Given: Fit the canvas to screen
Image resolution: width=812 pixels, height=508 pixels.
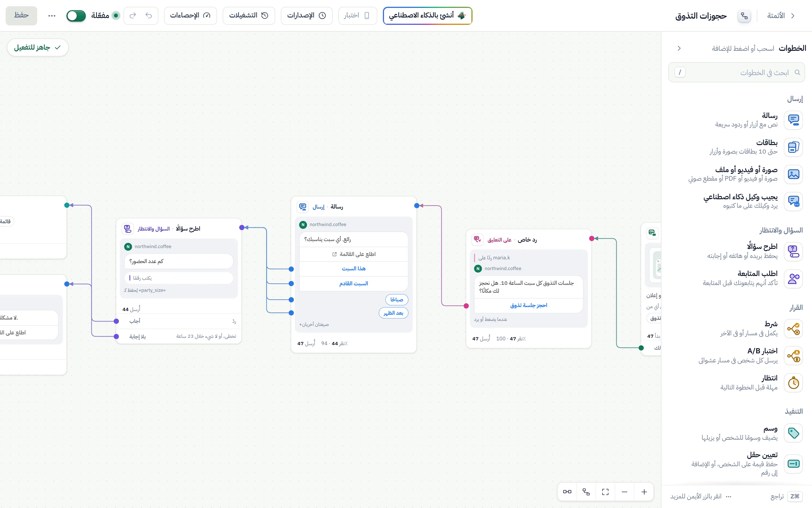Looking at the screenshot, I should tap(605, 492).
